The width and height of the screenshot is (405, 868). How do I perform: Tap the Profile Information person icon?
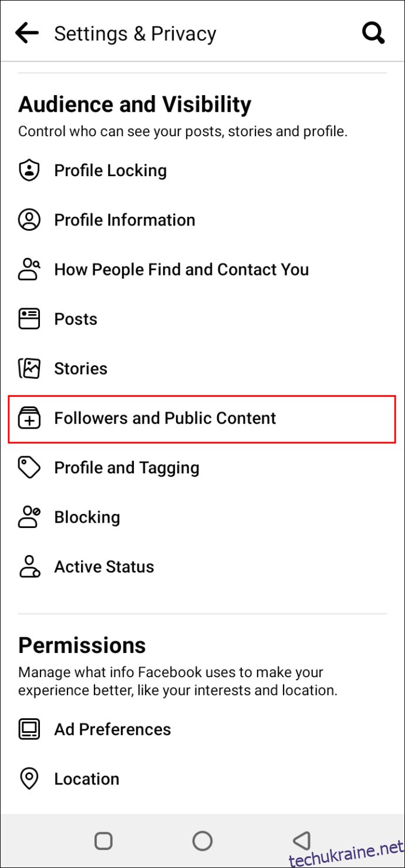tap(29, 220)
